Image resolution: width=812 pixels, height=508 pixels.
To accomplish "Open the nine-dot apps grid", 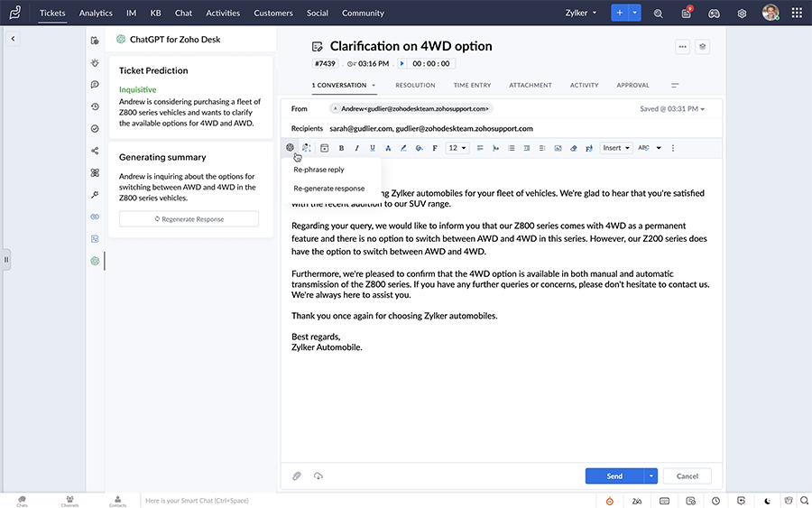I will 797,13.
